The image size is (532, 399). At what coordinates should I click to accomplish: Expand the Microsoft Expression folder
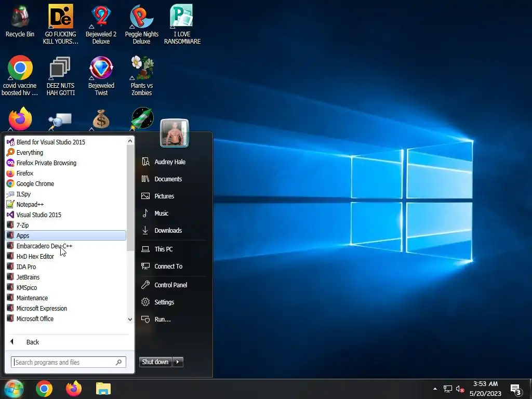[66, 309]
